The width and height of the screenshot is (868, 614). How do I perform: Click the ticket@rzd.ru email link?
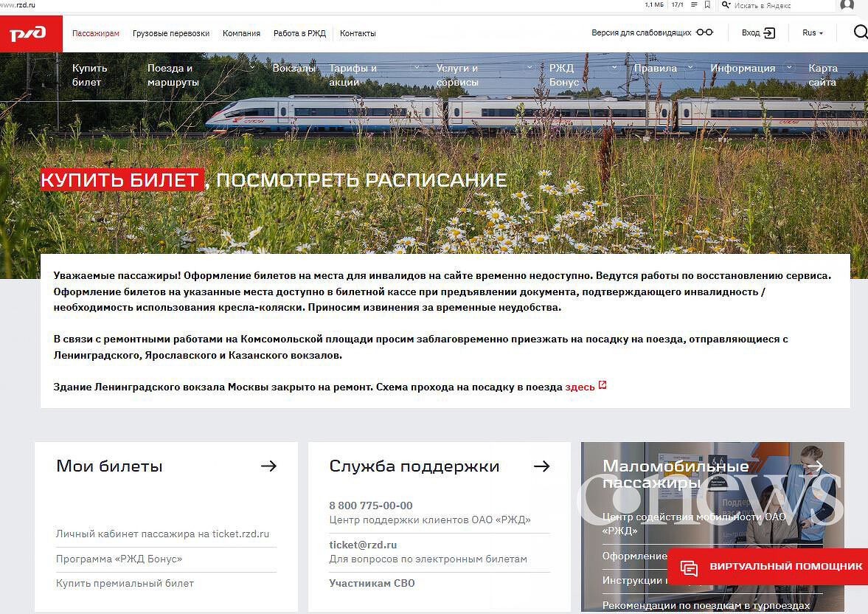[363, 545]
